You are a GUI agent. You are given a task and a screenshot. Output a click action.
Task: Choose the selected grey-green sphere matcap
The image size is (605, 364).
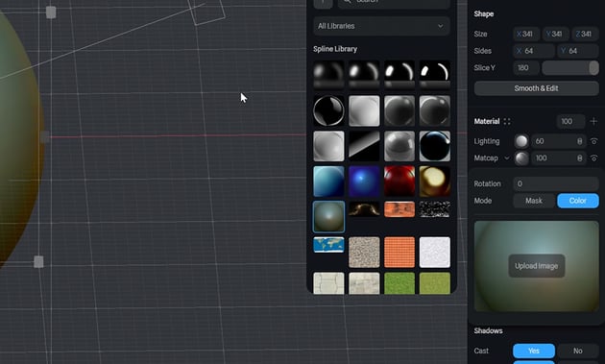(328, 216)
